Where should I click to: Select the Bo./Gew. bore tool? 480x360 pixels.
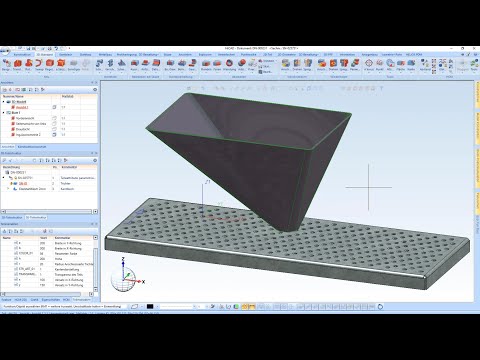pos(170,65)
